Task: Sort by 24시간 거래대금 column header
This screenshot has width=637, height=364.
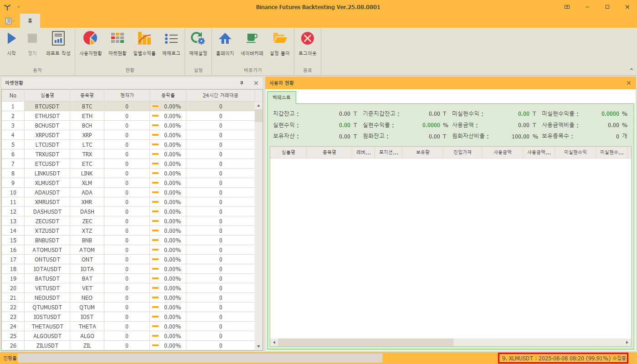Action: [x=221, y=95]
